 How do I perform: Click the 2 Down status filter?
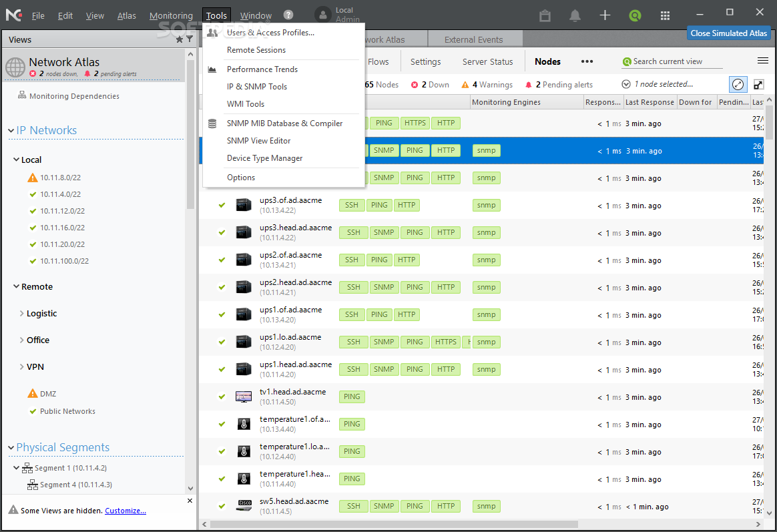click(430, 85)
